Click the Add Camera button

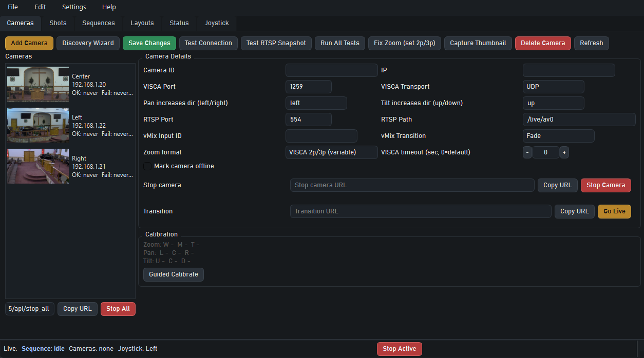pos(29,43)
